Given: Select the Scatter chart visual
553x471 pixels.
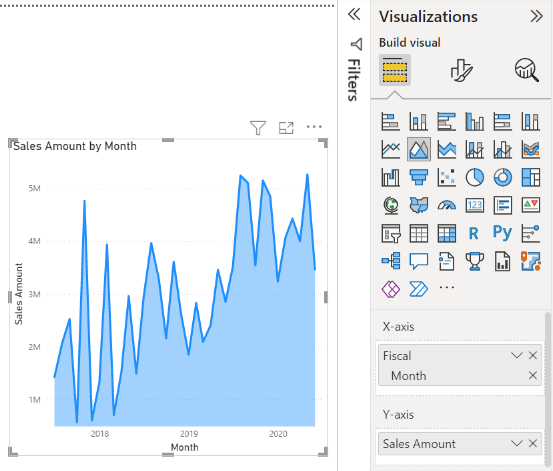Looking at the screenshot, I should [x=446, y=177].
